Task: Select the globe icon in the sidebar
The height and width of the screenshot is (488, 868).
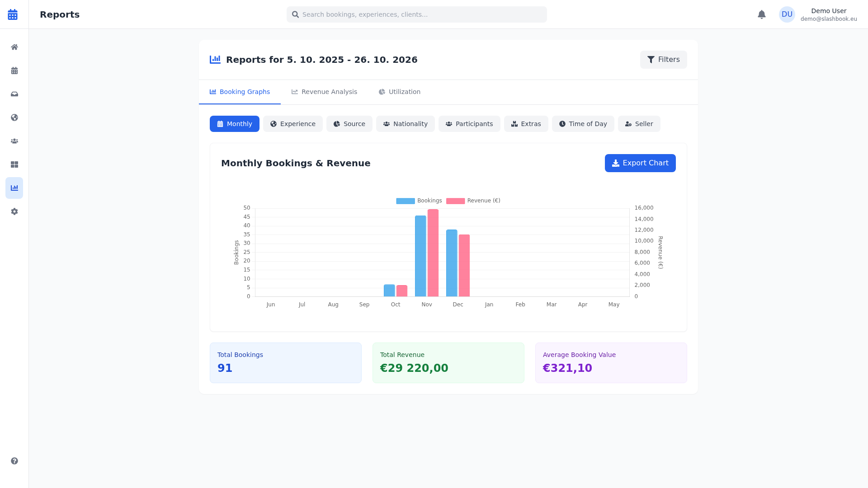Action: [14, 117]
